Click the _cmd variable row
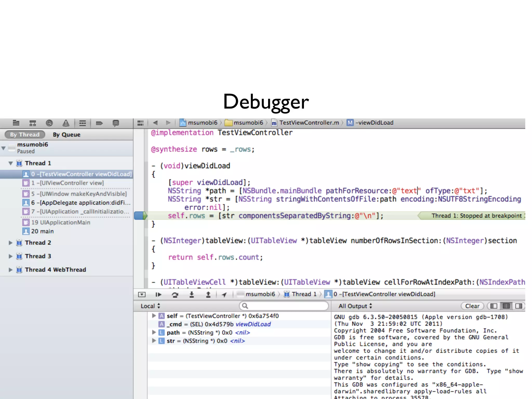 point(239,324)
